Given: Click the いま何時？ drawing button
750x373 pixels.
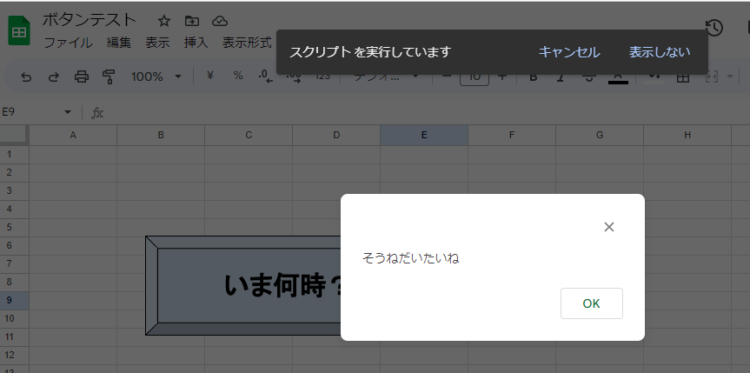Looking at the screenshot, I should coord(244,285).
